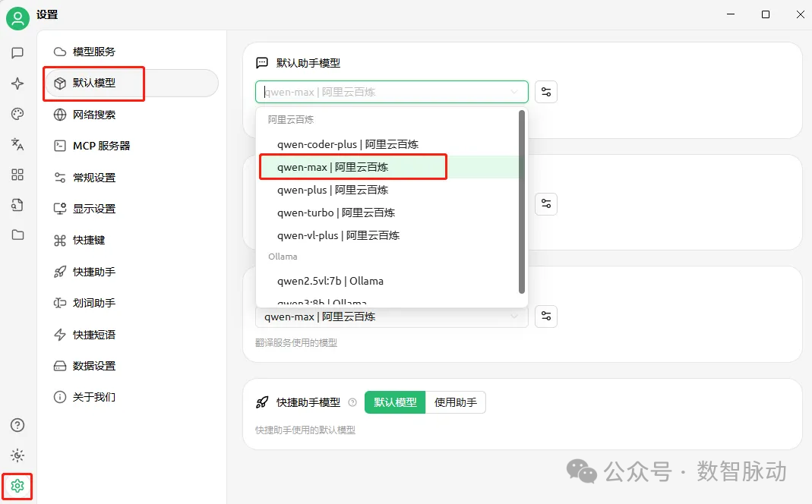Image resolution: width=812 pixels, height=504 pixels.
Task: Open the 默认助手模型 dropdown
Action: [391, 91]
